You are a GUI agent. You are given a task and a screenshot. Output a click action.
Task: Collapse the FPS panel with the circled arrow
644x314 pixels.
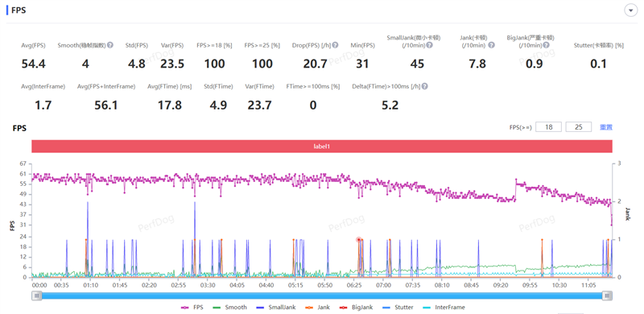coord(630,10)
